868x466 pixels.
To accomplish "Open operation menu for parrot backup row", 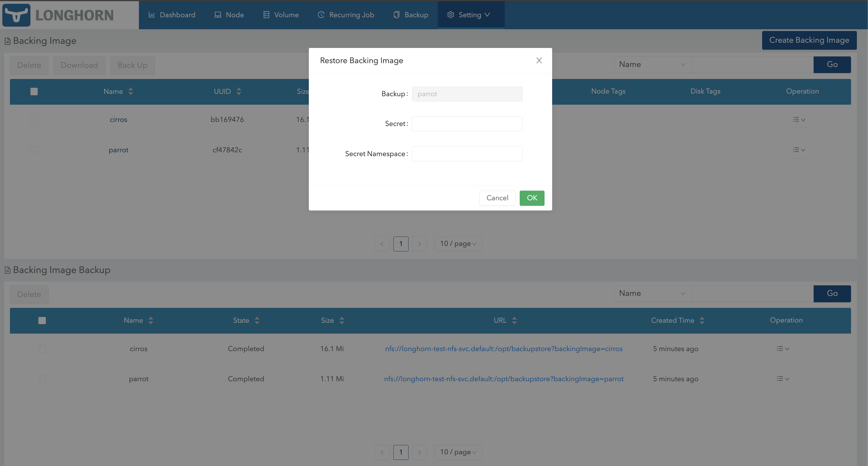I will (x=783, y=379).
